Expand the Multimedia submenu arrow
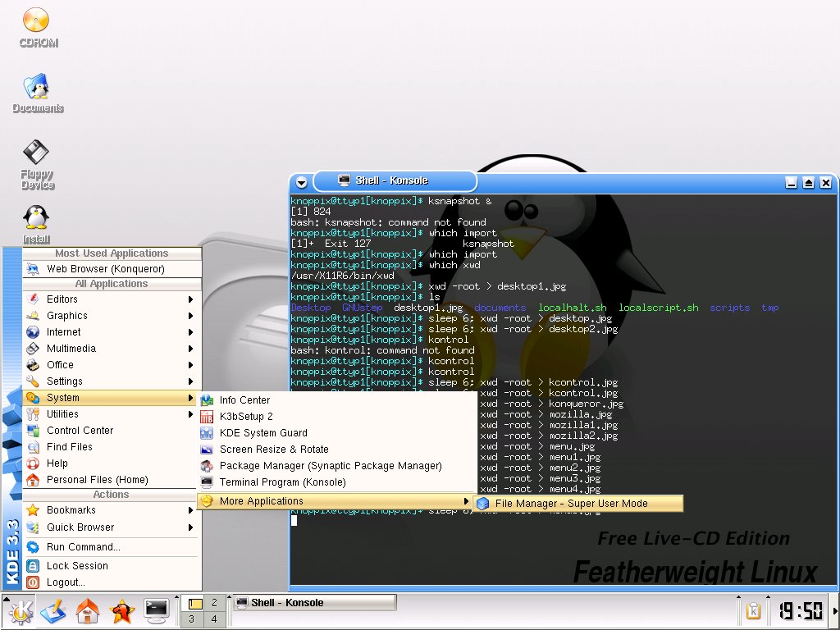Image resolution: width=840 pixels, height=630 pixels. click(x=190, y=348)
